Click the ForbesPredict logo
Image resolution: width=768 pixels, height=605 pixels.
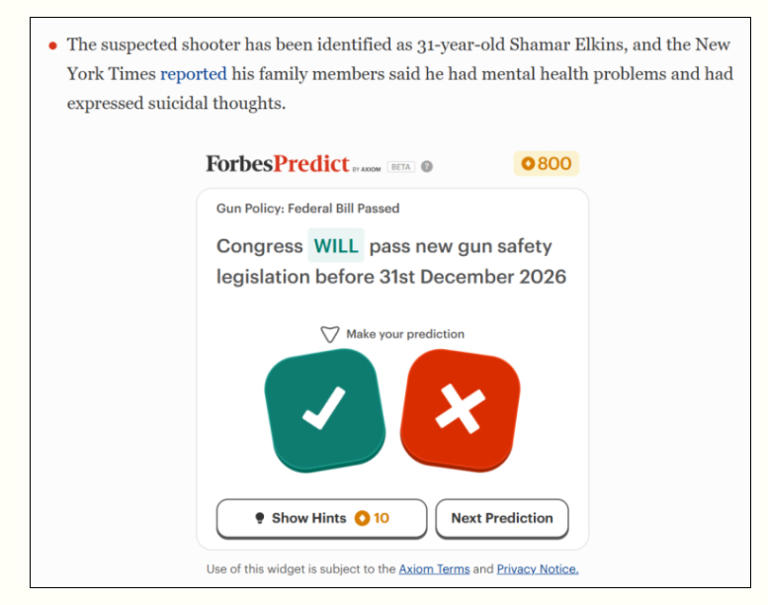click(277, 164)
